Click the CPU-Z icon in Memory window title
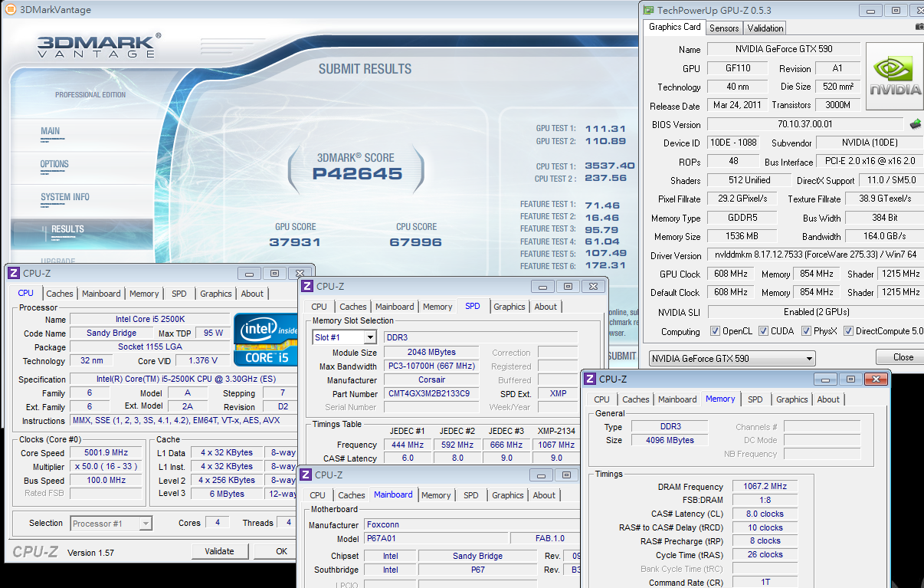The image size is (924, 588). point(589,379)
